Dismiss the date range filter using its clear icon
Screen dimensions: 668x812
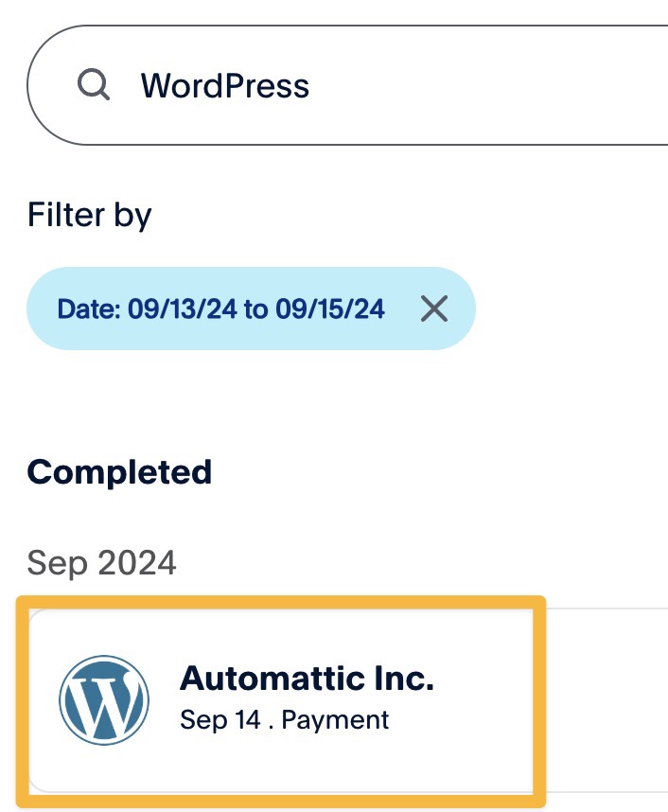[433, 309]
